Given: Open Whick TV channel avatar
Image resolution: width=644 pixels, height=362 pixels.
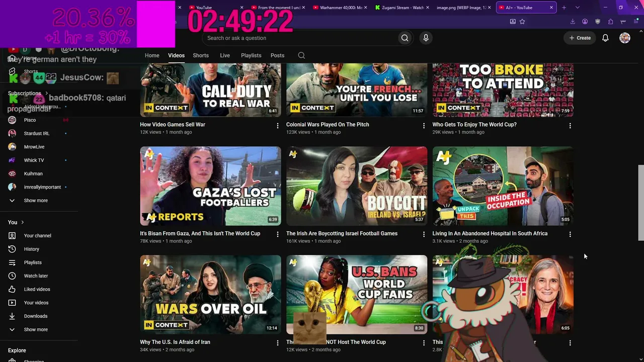Looking at the screenshot, I should (x=12, y=160).
